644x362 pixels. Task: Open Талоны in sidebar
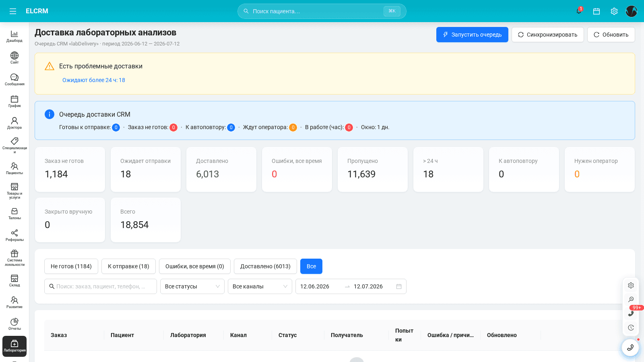tap(14, 214)
